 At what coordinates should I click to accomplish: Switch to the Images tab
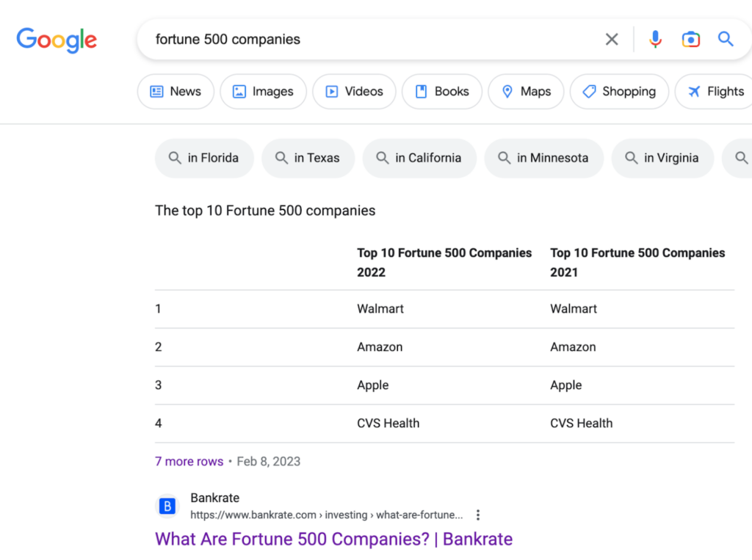pos(263,92)
